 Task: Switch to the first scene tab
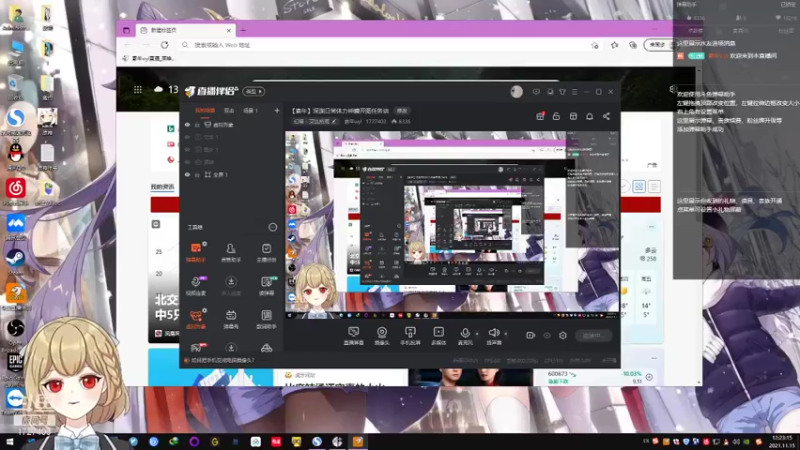205,111
